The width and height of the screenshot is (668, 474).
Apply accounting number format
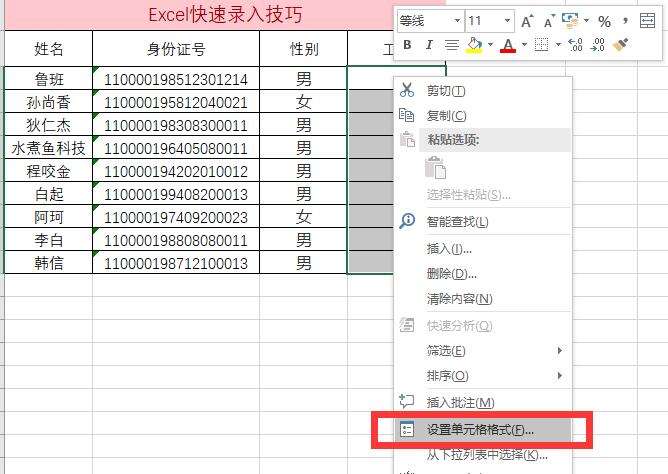coord(570,20)
